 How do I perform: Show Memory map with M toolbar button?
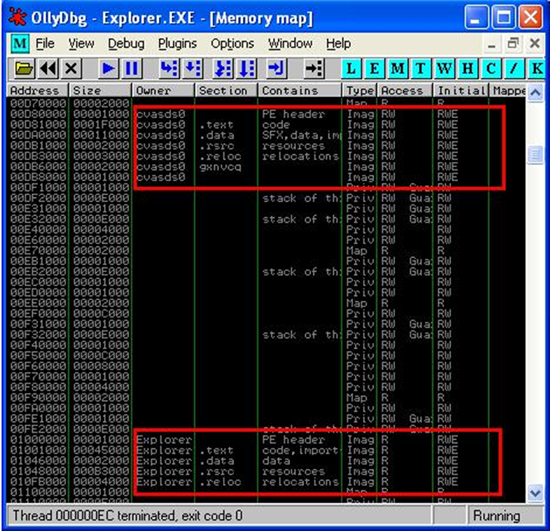397,68
